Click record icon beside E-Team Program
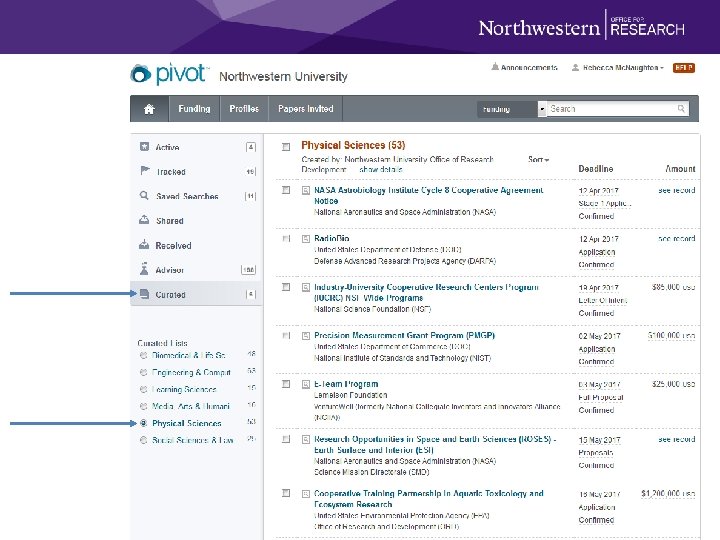The image size is (720, 540). pos(306,384)
